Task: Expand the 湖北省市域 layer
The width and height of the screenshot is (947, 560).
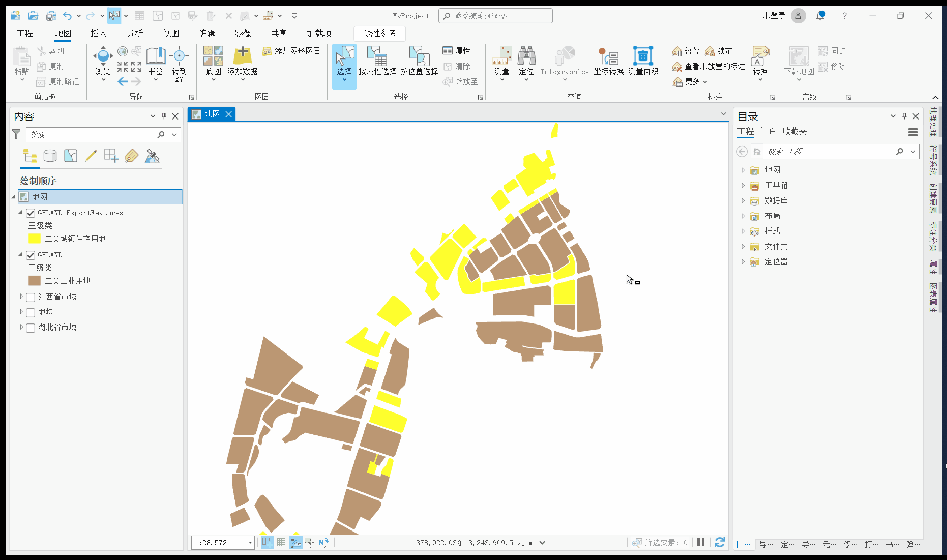Action: [21, 327]
